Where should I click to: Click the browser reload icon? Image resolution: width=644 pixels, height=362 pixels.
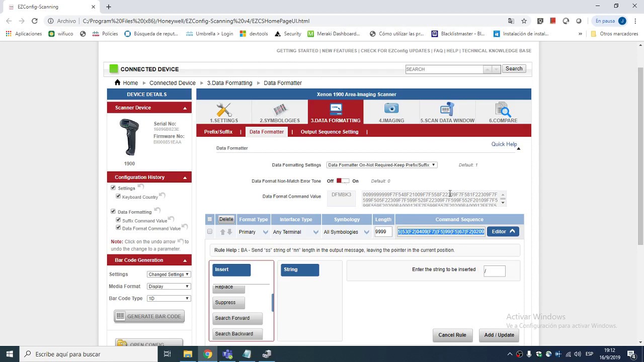pyautogui.click(x=34, y=21)
